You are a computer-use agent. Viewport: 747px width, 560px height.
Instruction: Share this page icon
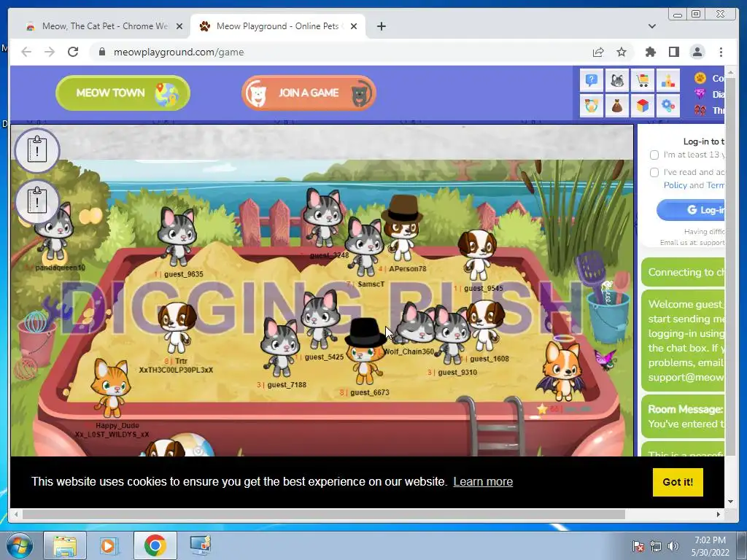click(598, 52)
